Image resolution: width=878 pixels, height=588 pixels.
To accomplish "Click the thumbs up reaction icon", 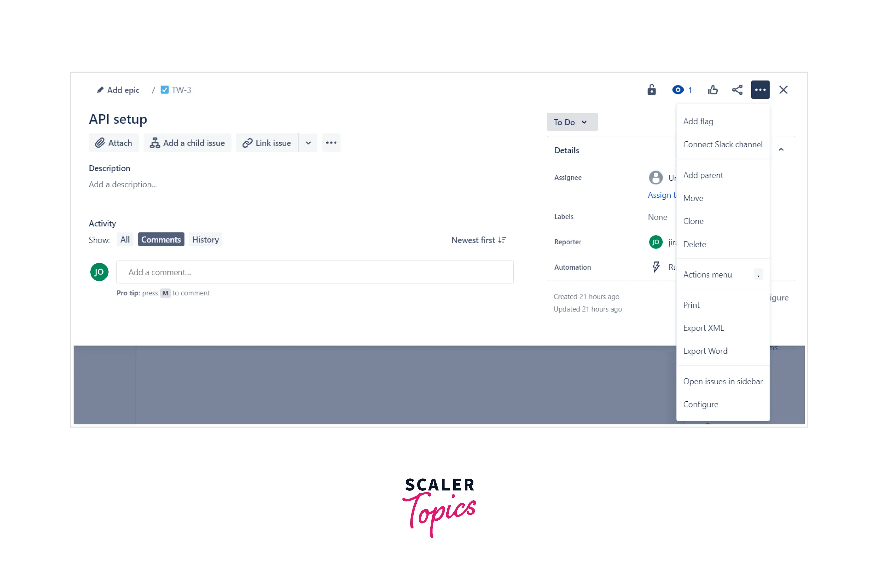I will (x=713, y=89).
